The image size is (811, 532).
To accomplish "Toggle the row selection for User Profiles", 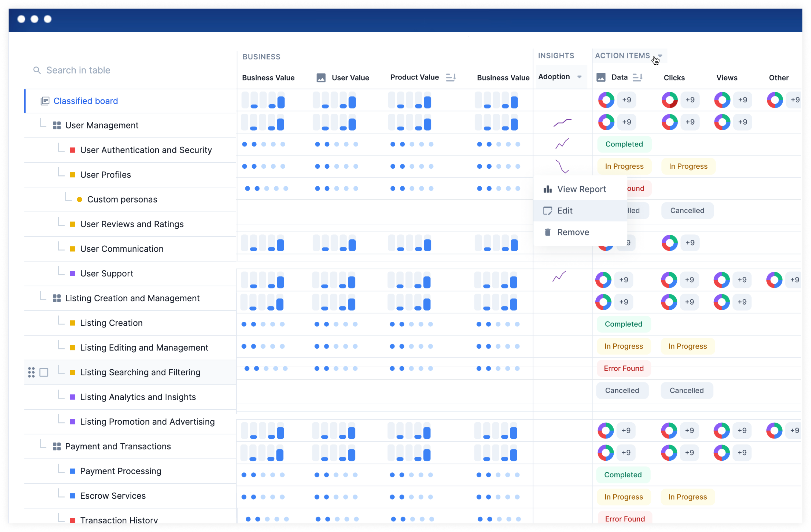I will 45,175.
